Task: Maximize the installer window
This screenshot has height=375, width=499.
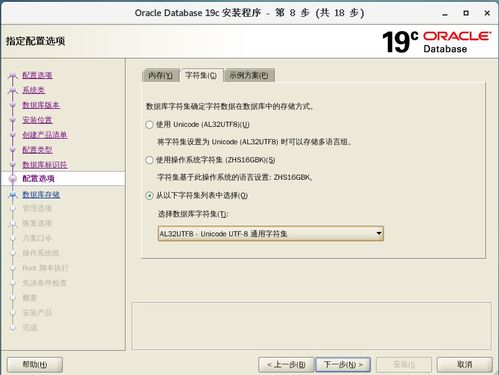Action: [x=466, y=13]
